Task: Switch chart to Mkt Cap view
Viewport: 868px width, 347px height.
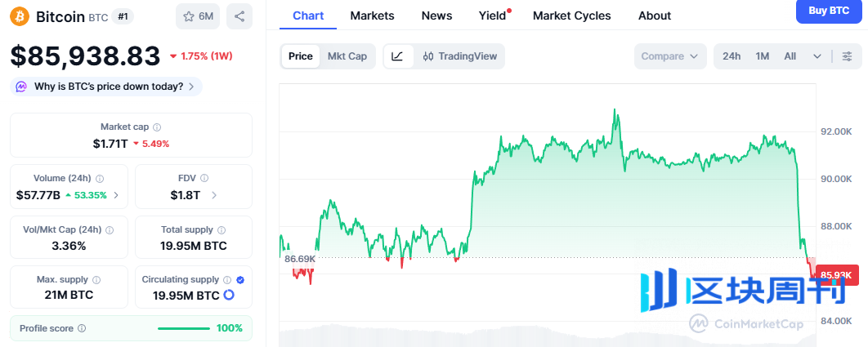Action: (x=347, y=56)
